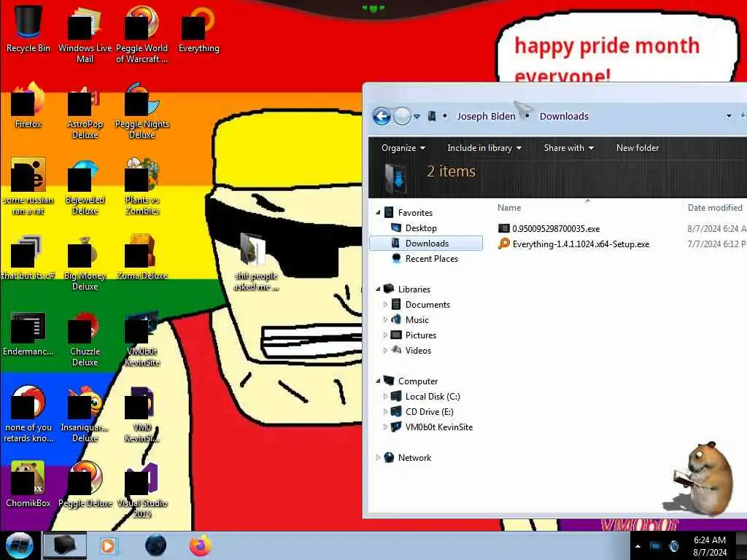Select VM0b0t KevinSite drive in tree
This screenshot has width=747, height=560.
tap(438, 427)
